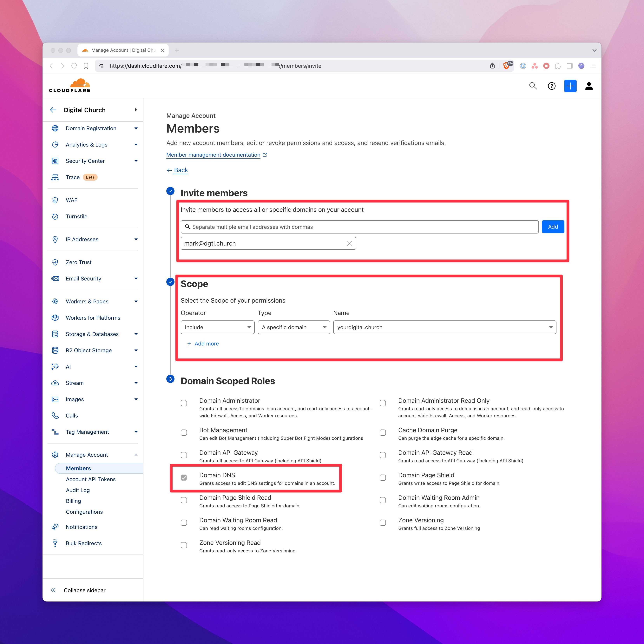Open the help question mark icon
Screen dimensions: 644x644
coord(552,86)
